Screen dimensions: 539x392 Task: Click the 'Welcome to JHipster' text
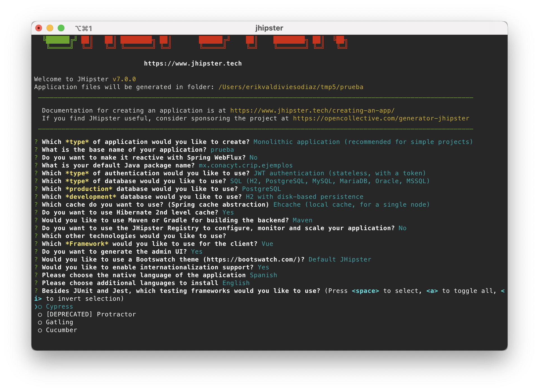click(x=71, y=79)
